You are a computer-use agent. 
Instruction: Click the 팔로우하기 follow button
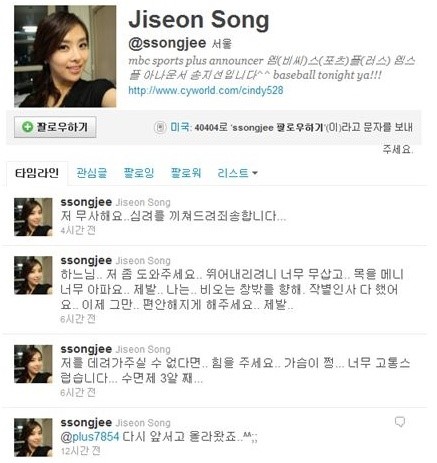coord(55,127)
